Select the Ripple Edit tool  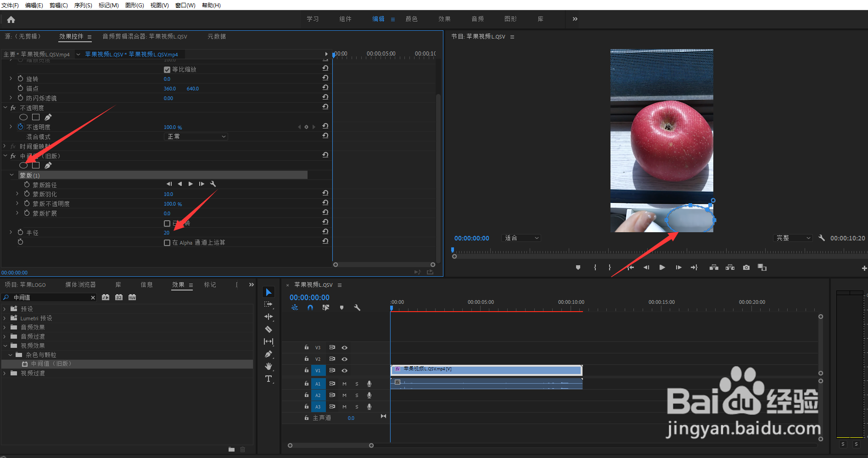(269, 317)
